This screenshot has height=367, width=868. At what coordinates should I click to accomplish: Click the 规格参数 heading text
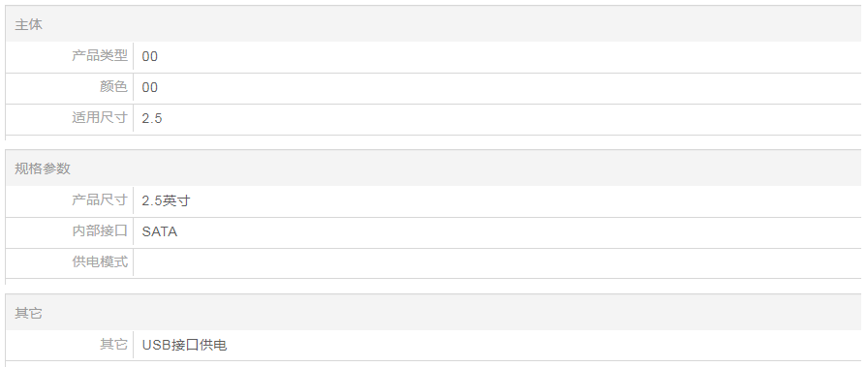43,168
